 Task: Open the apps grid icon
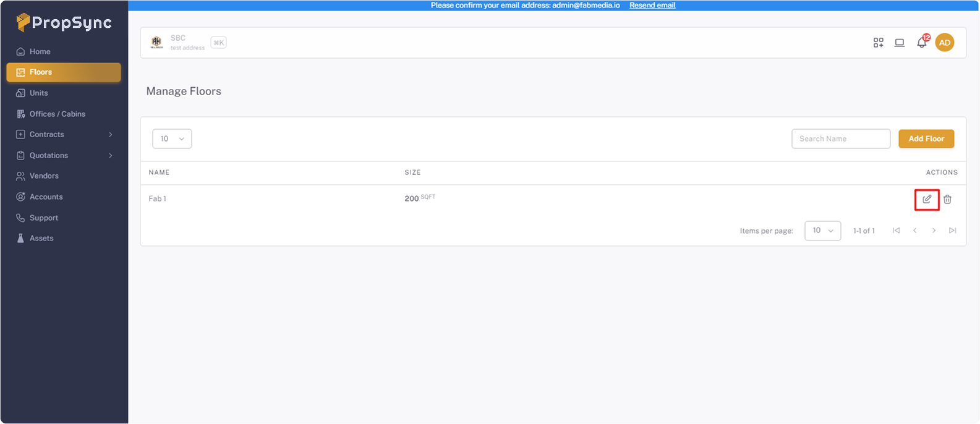click(878, 43)
